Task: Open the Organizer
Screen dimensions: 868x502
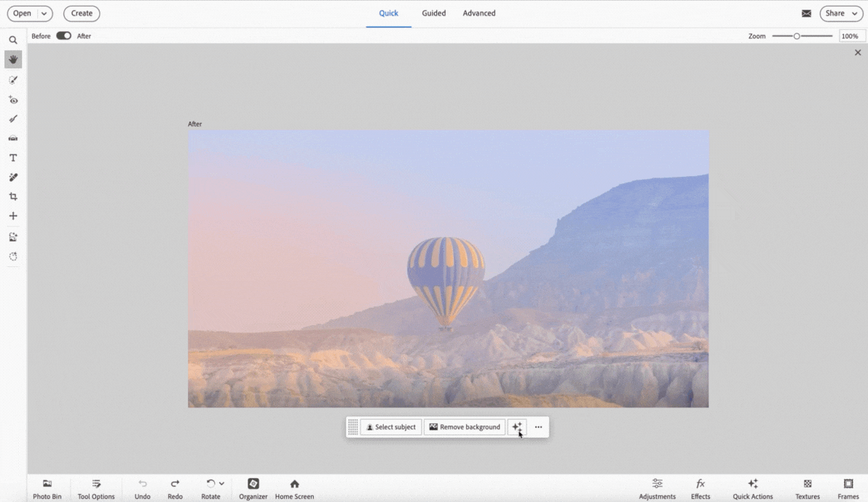Action: pyautogui.click(x=253, y=488)
